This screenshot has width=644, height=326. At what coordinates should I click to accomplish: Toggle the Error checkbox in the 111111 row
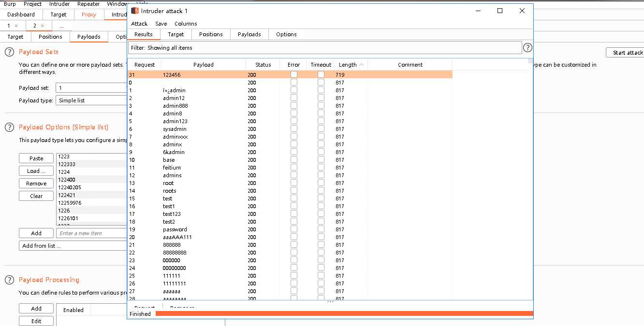pos(293,276)
